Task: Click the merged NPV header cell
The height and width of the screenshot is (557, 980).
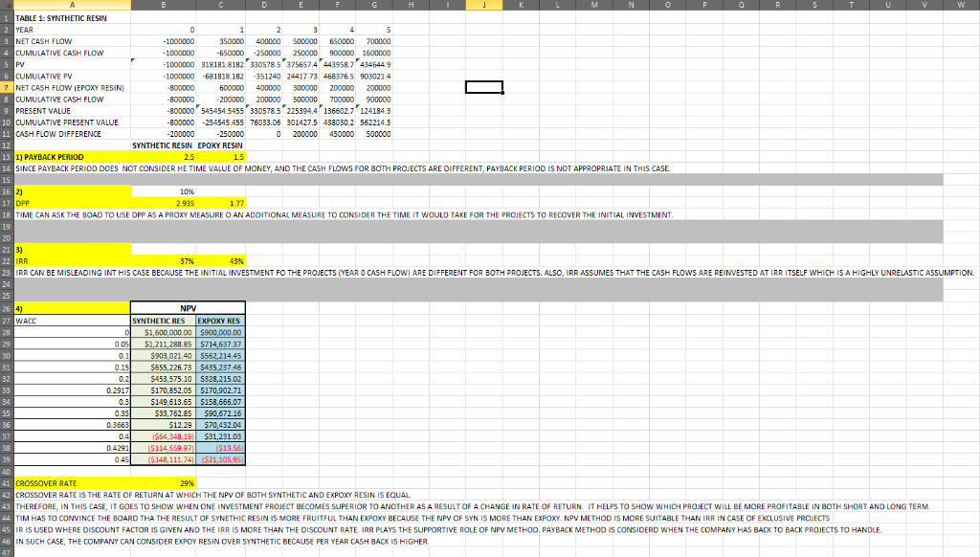Action: [x=188, y=307]
